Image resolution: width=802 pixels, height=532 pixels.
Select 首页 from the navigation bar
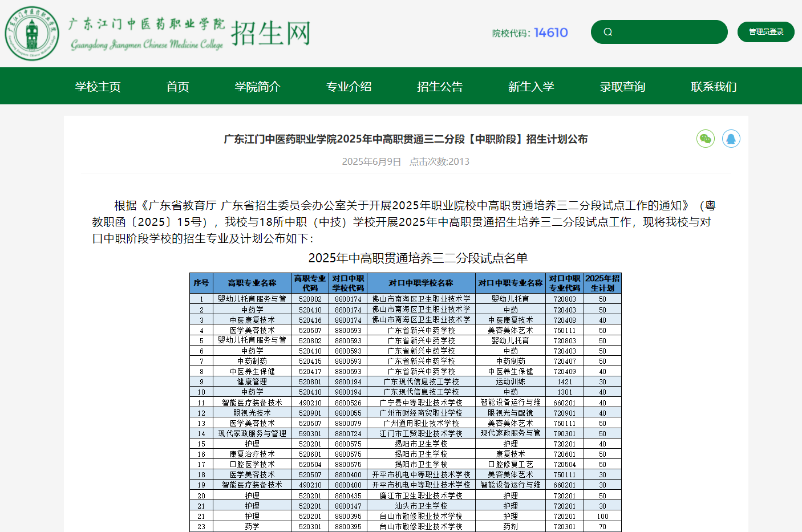177,86
